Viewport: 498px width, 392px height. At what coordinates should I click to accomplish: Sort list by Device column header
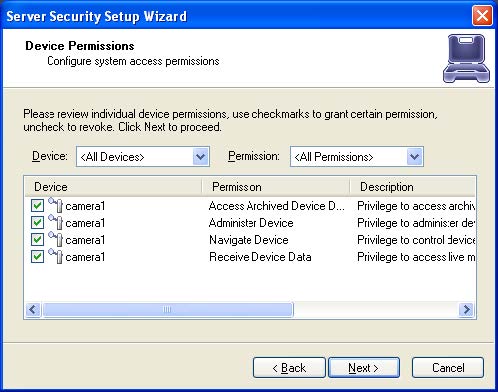(113, 187)
